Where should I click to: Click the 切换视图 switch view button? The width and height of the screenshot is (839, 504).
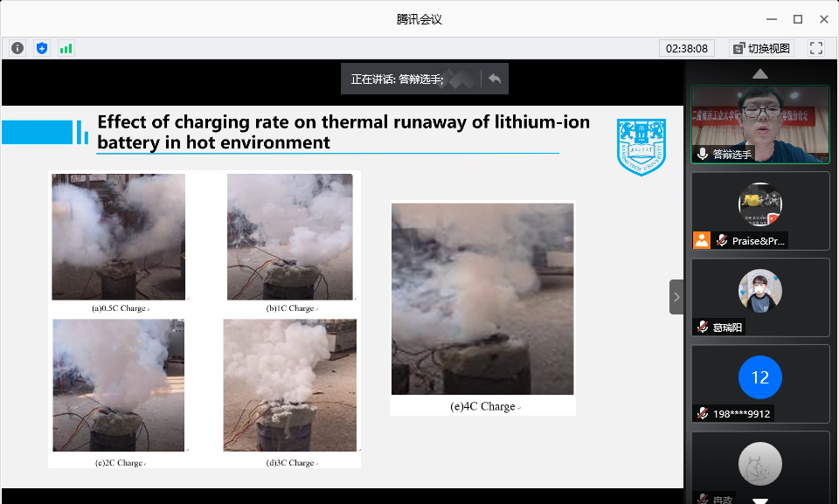[760, 48]
